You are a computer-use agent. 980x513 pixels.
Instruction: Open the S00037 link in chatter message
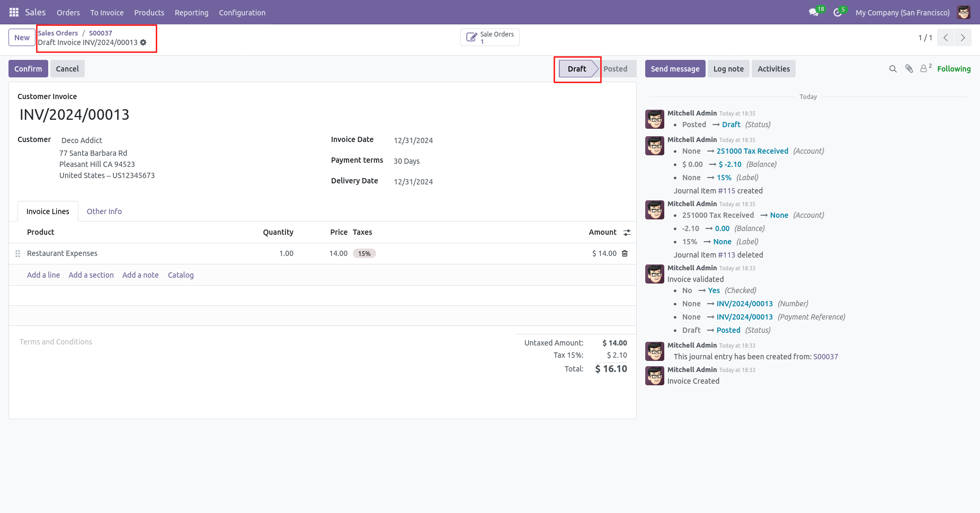point(825,357)
